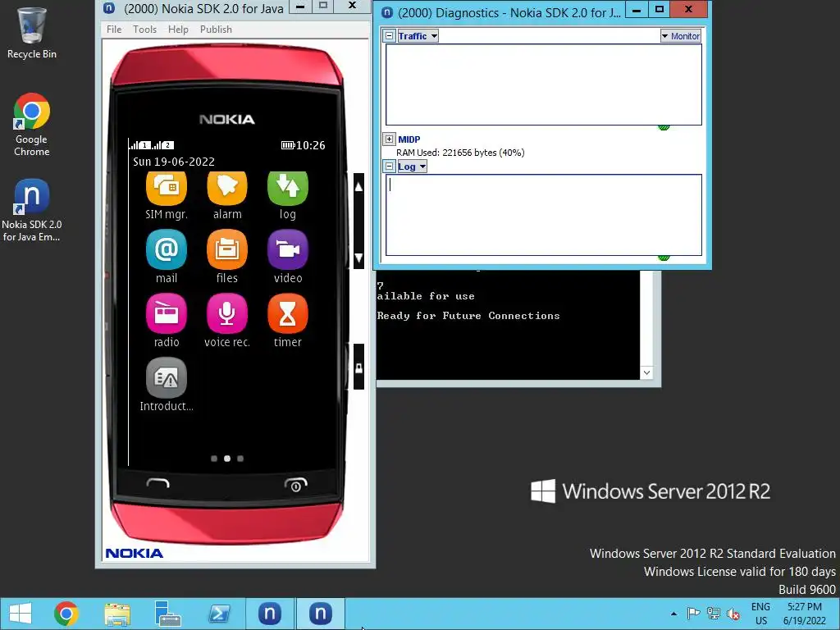Screen dimensions: 840x630
Task: Click the volume down side key
Action: pos(359,258)
